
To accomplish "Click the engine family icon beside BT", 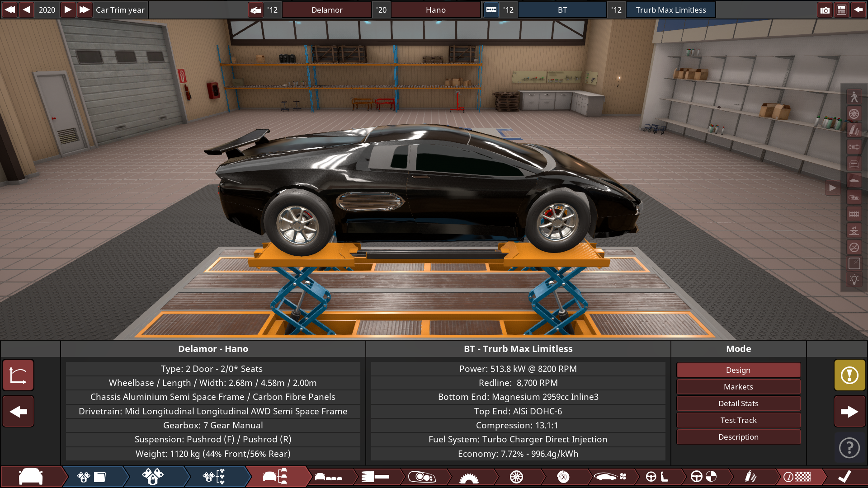I will point(491,9).
